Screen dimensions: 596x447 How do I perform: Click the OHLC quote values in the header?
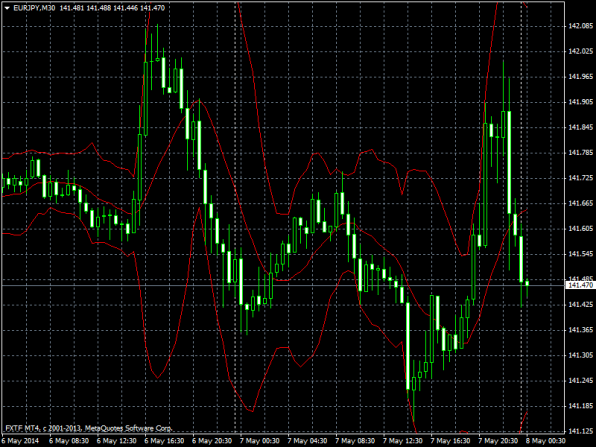[x=112, y=8]
